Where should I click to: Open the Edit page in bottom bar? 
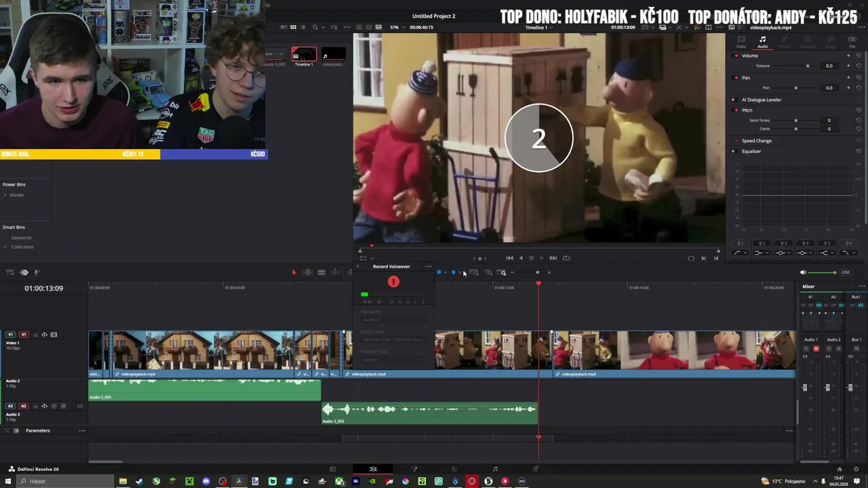click(373, 469)
